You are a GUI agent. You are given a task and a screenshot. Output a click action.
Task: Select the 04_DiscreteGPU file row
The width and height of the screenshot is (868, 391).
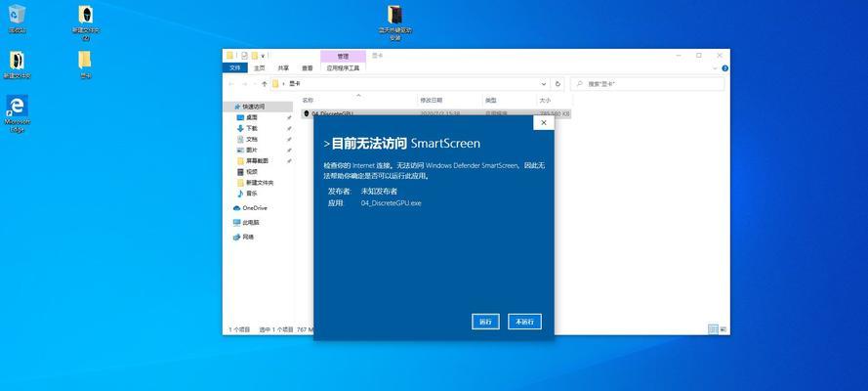point(436,113)
